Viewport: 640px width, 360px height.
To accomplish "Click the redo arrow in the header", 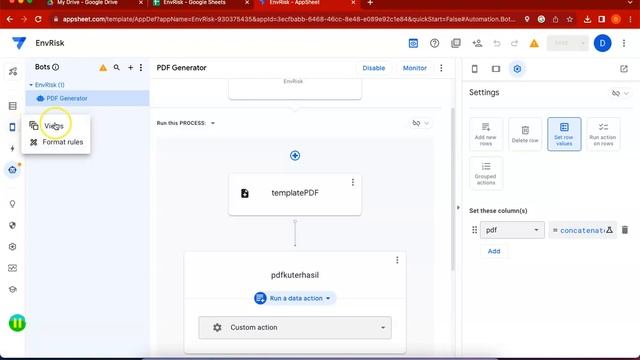I will pos(514,43).
